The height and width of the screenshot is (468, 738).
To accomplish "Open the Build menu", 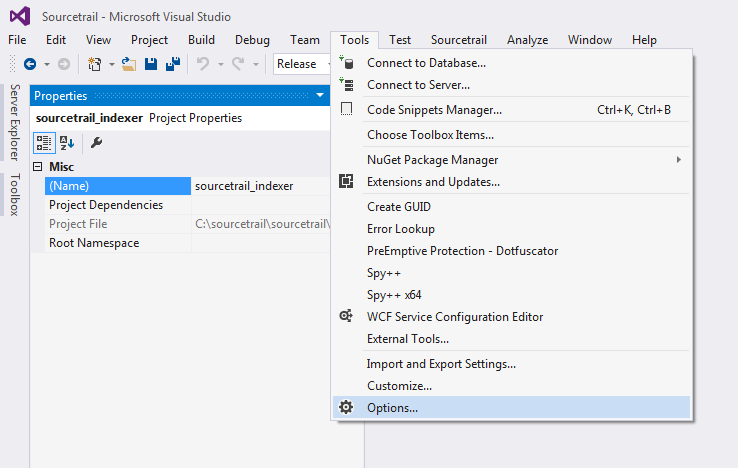I will pos(201,40).
